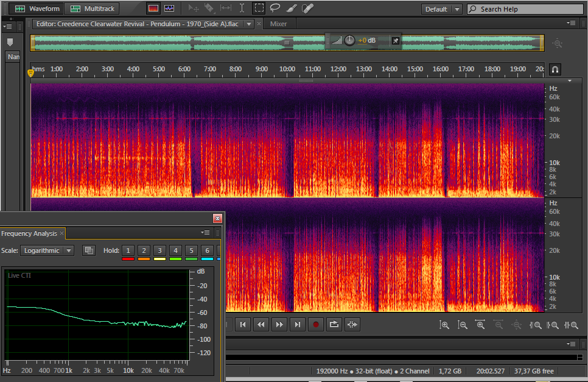
Task: Click the 37,37 GB free status entry
Action: (534, 371)
